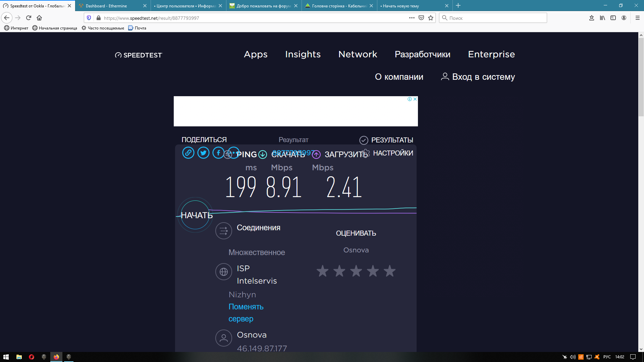Rate Osnova with the first star
The image size is (644, 362).
[x=322, y=271]
